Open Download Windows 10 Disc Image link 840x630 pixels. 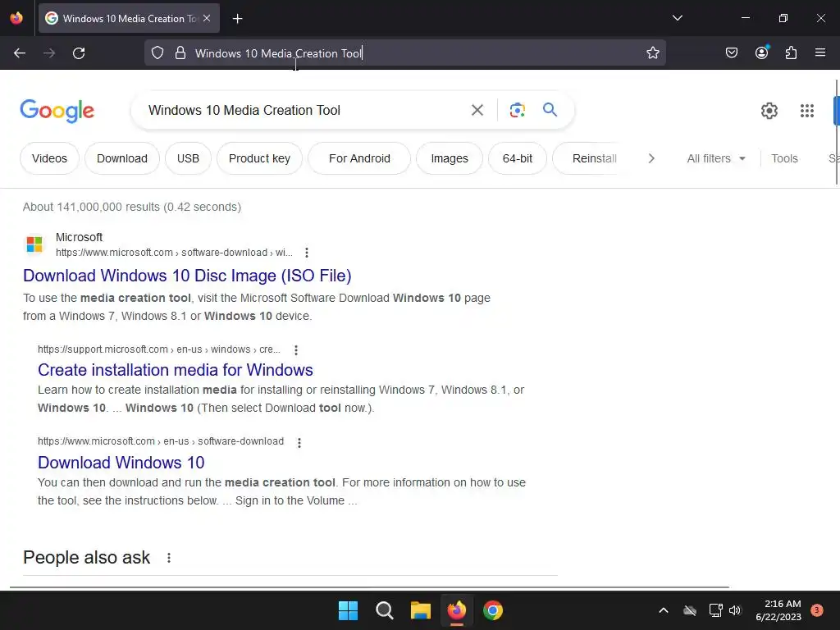point(187,276)
